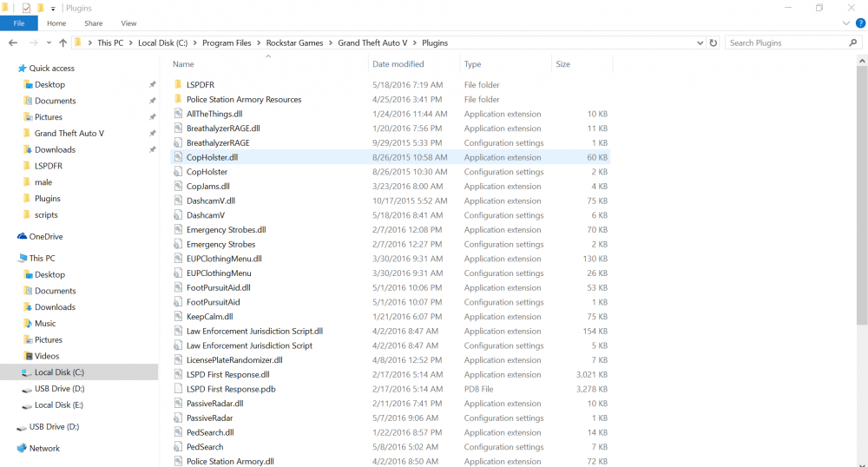Image resolution: width=868 pixels, height=467 pixels.
Task: Click the FootPursuitAid.dll file icon
Action: (178, 287)
